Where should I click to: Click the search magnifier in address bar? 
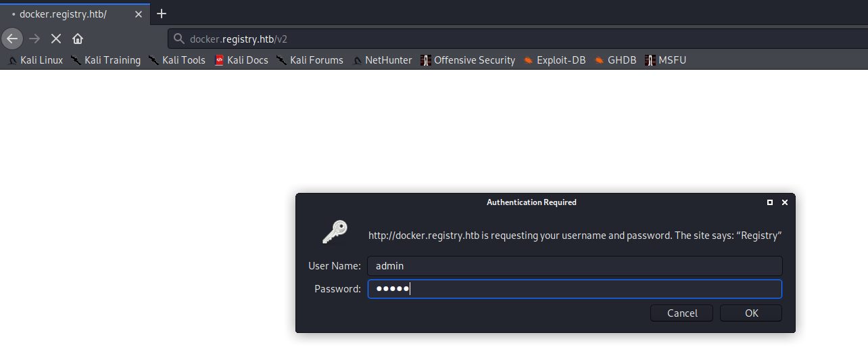(179, 39)
